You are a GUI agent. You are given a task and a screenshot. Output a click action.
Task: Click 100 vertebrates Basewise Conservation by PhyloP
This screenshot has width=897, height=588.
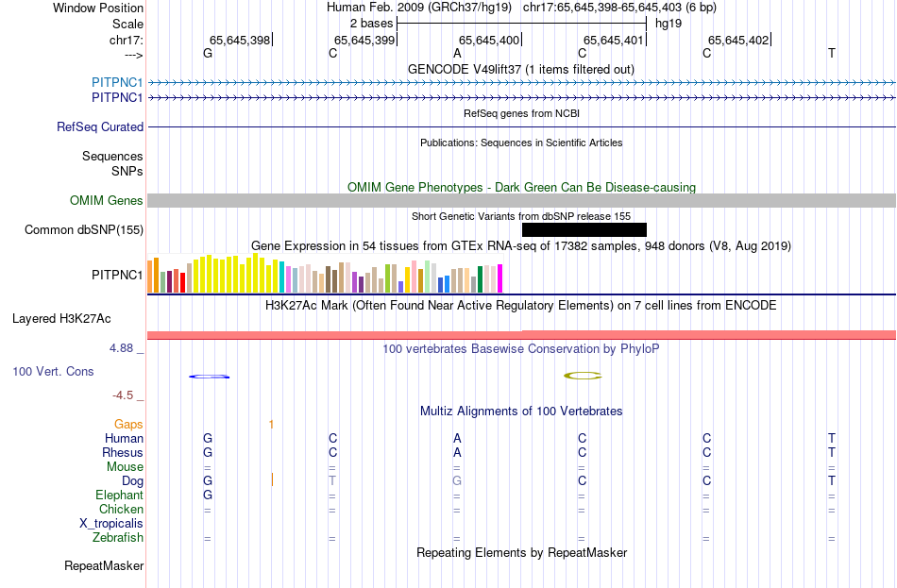point(521,348)
